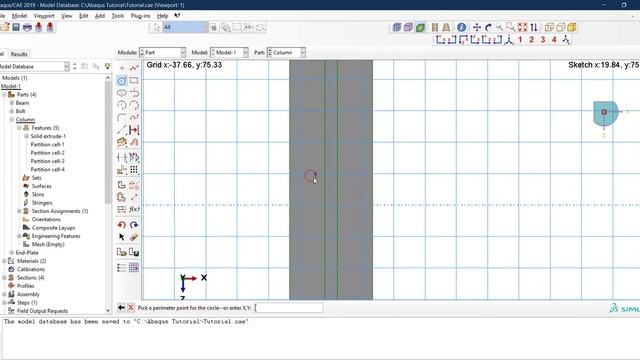The width and height of the screenshot is (640, 360).
Task: Click the Redo arrow in sketcher toolbox
Action: point(134,225)
